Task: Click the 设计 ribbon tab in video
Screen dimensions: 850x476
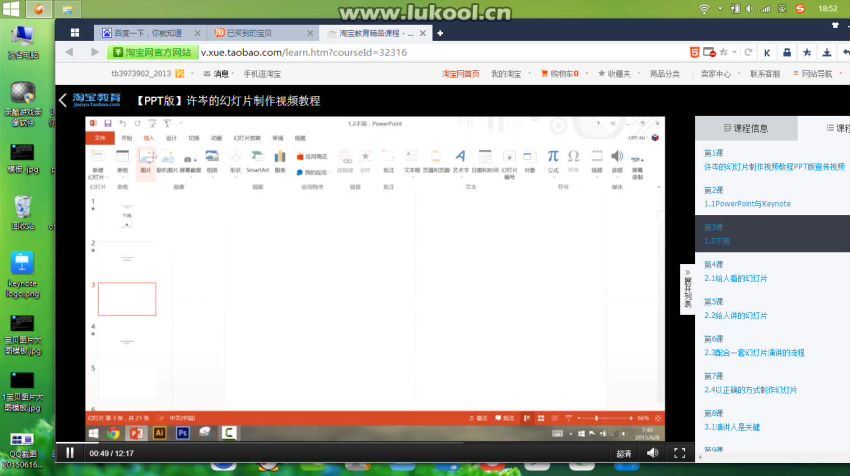Action: pos(171,138)
